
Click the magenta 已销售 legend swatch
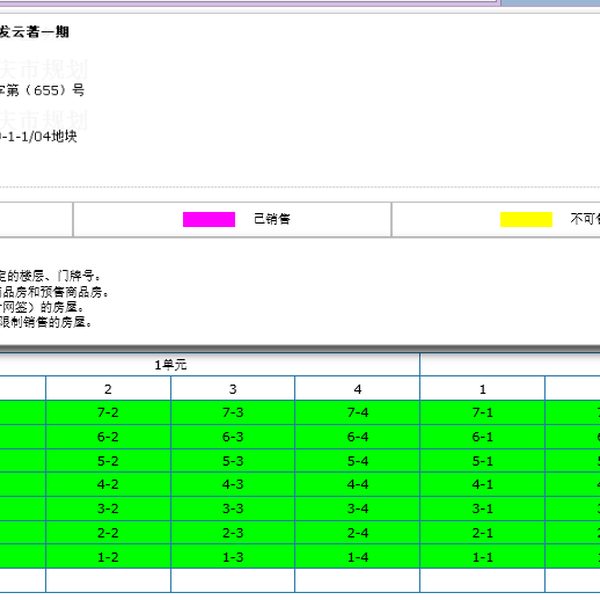(209, 219)
